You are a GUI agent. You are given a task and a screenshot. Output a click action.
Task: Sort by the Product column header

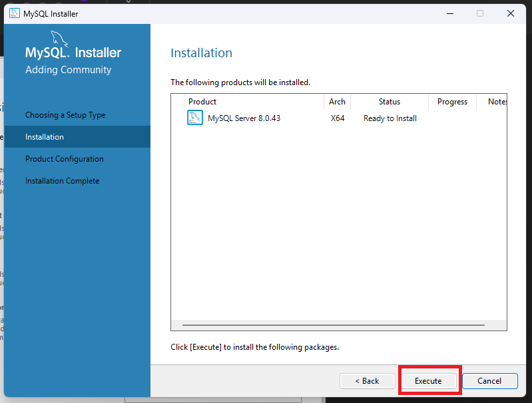coord(254,102)
